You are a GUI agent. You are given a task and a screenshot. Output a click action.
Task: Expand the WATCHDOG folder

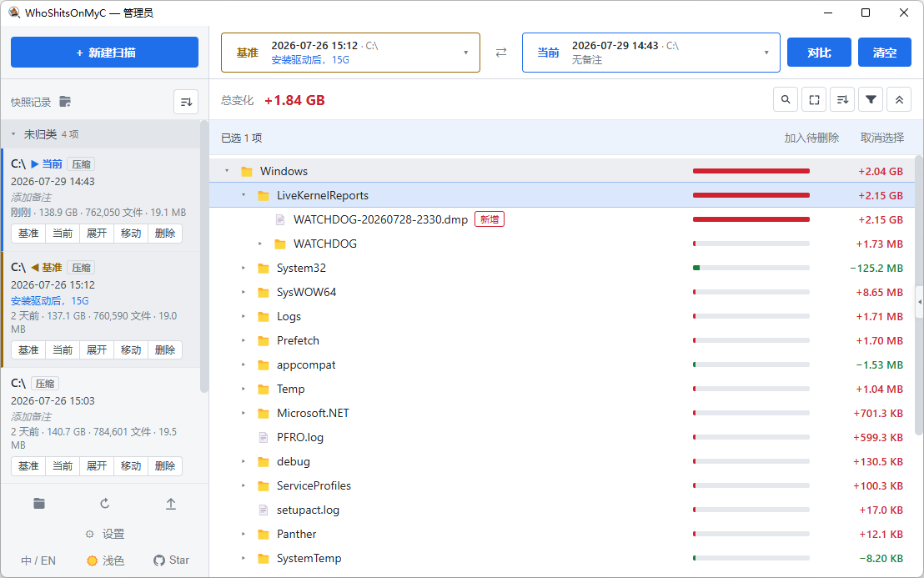pos(260,244)
